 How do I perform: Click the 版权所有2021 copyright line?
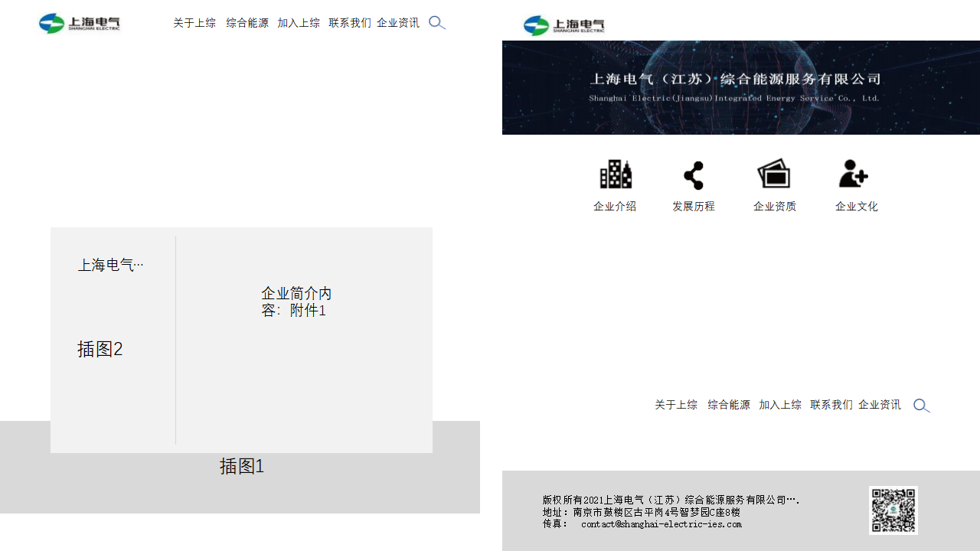point(671,500)
